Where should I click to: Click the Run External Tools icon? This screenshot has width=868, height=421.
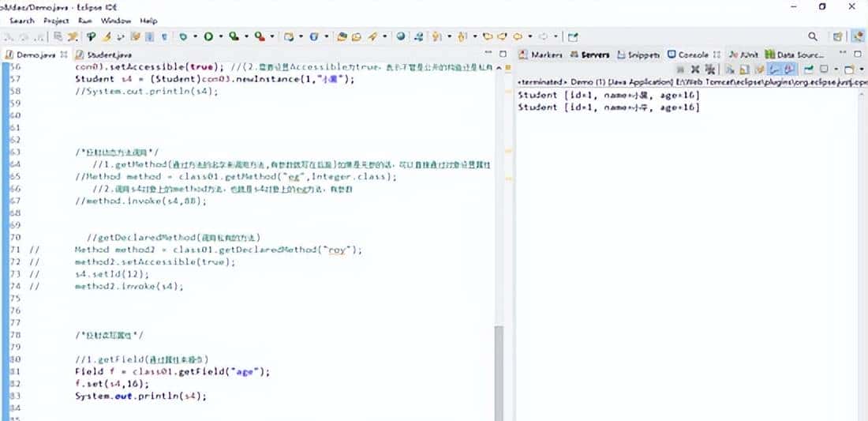coord(260,36)
